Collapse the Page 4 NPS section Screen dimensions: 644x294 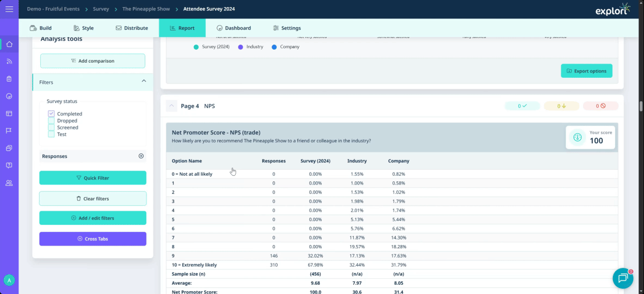[171, 106]
